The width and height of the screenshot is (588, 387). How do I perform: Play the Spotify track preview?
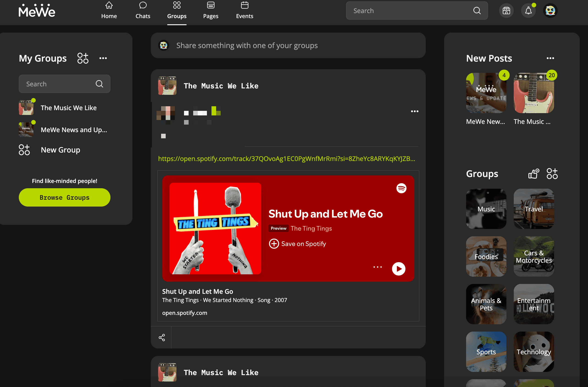pyautogui.click(x=398, y=269)
